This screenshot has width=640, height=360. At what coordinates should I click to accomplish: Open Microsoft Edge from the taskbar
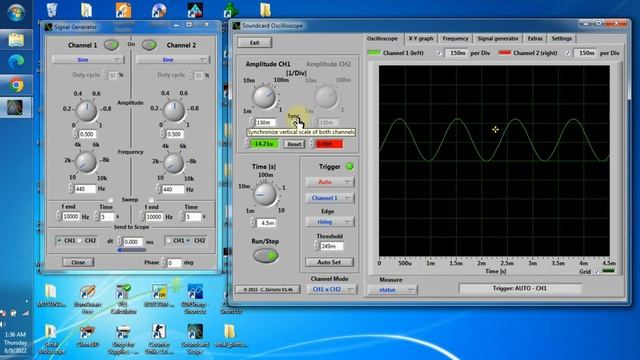click(x=16, y=62)
